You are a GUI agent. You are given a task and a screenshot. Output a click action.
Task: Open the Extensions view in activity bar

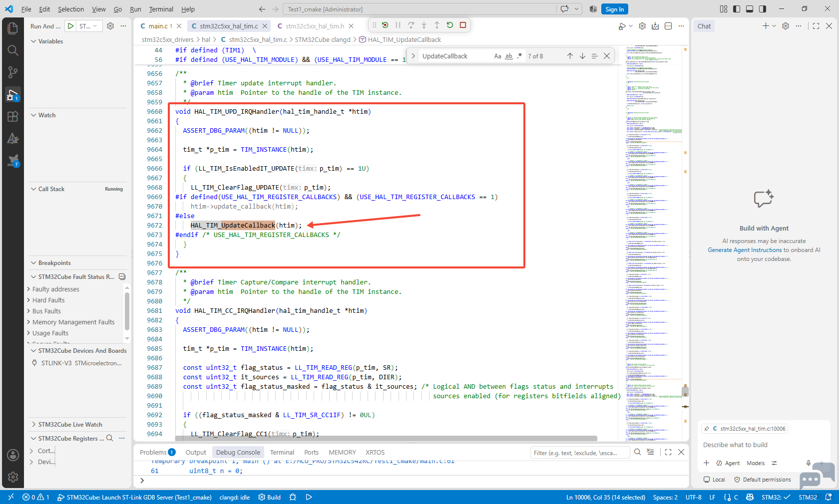coord(13,116)
